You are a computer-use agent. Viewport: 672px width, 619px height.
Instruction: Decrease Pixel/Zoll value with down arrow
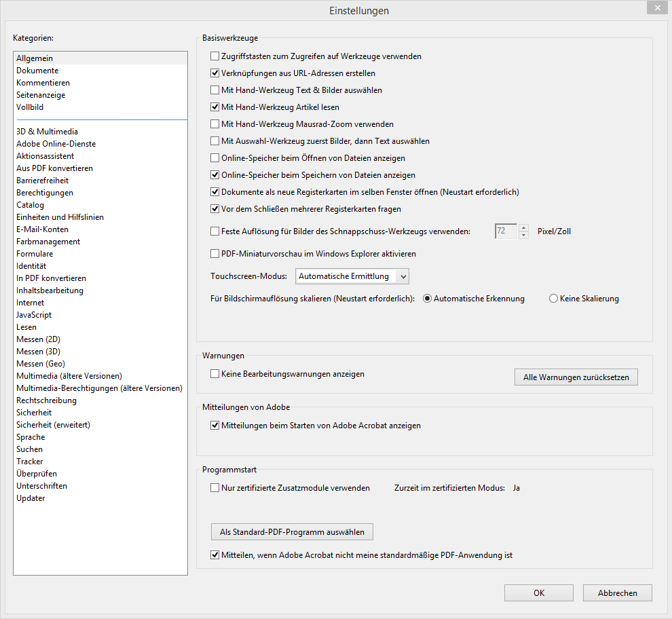point(523,235)
